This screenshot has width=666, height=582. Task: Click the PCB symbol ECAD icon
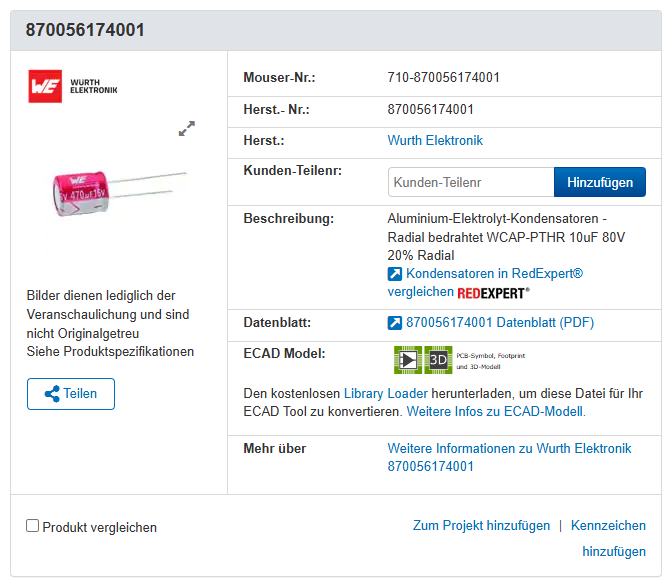409,360
